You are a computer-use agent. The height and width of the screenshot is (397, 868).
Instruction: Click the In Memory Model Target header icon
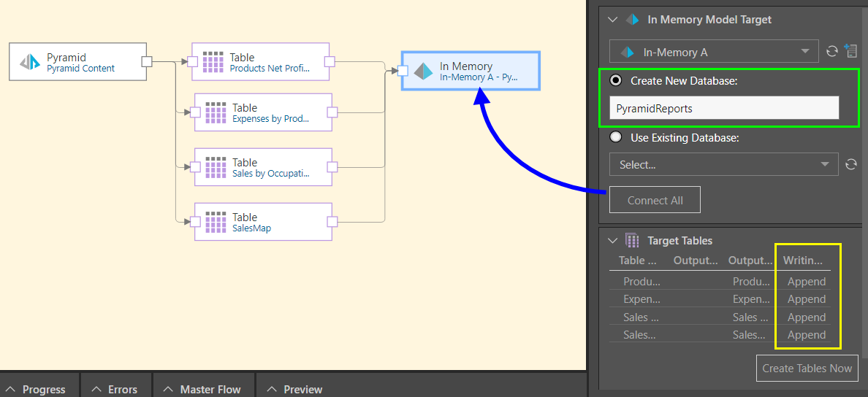point(632,20)
